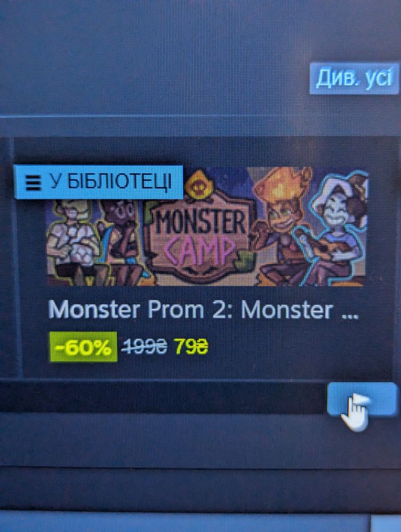This screenshot has width=401, height=532.
Task: Open the Monster Prom 2 title link
Action: pyautogui.click(x=203, y=310)
